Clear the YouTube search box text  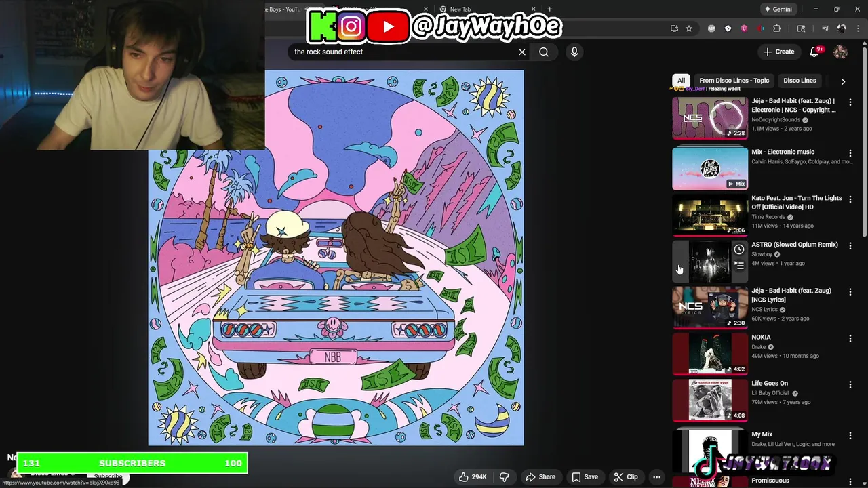coord(522,52)
